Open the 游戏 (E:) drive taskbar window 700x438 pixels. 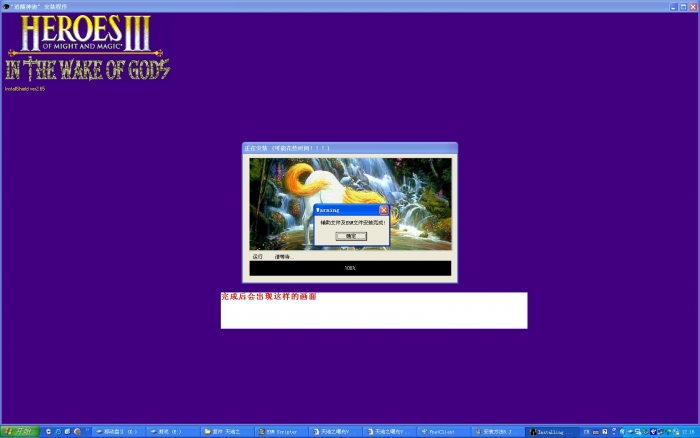click(173, 432)
